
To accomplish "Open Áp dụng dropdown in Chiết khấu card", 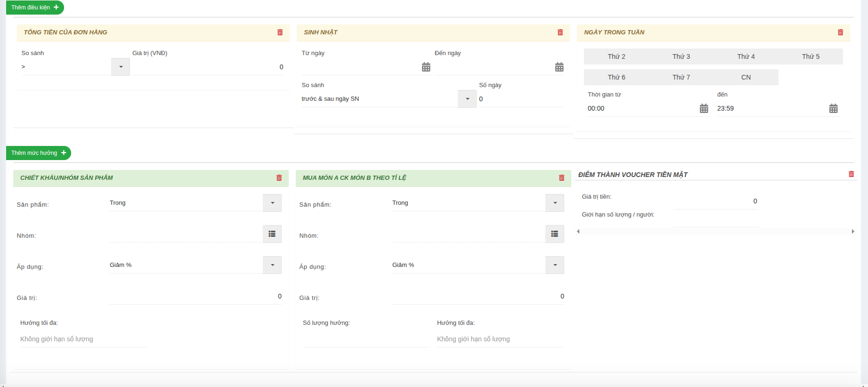I will point(272,265).
